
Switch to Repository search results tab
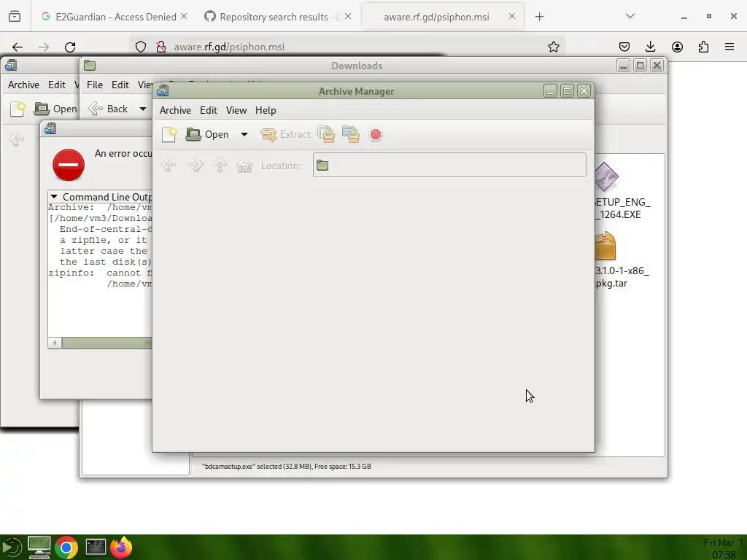pos(274,17)
